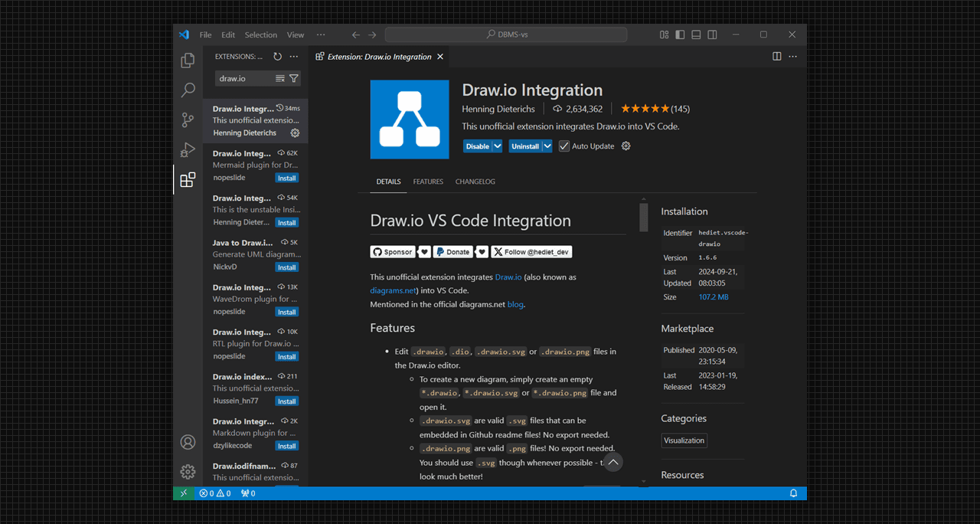This screenshot has width=980, height=524.
Task: Open the Selection menu
Action: [261, 34]
